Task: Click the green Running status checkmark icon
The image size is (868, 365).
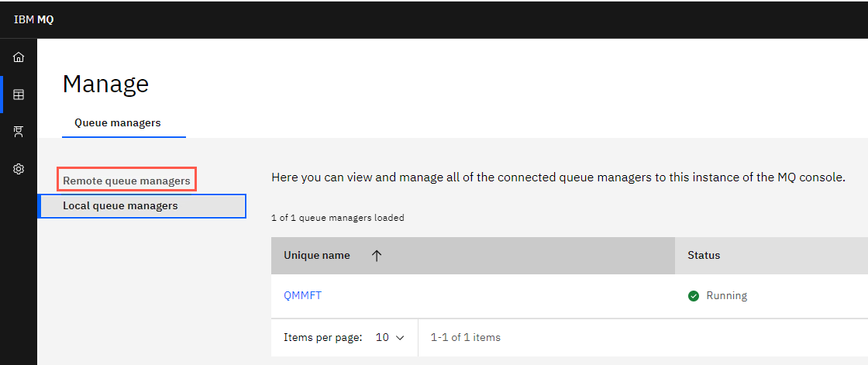Action: point(693,296)
